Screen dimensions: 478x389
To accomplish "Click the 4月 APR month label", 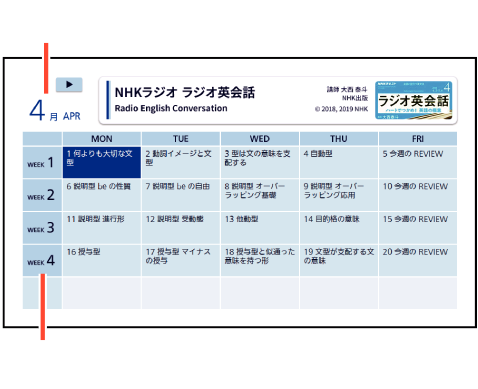I will [x=55, y=111].
